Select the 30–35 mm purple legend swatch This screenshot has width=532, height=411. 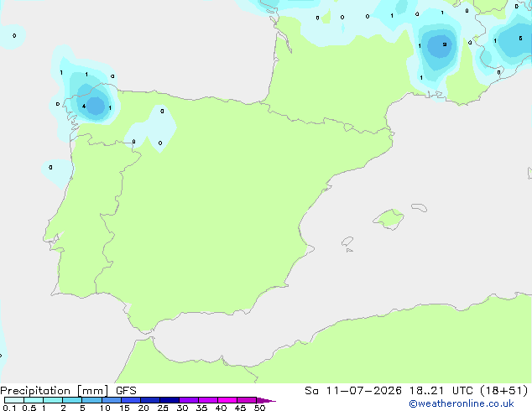[x=188, y=400]
